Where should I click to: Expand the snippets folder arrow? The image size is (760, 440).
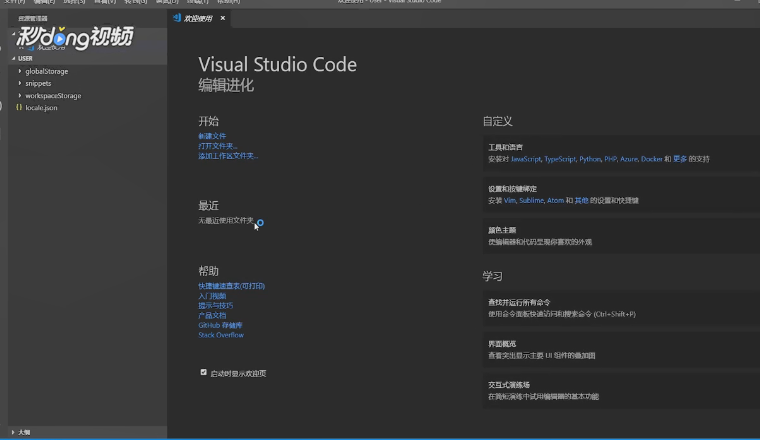coord(20,83)
